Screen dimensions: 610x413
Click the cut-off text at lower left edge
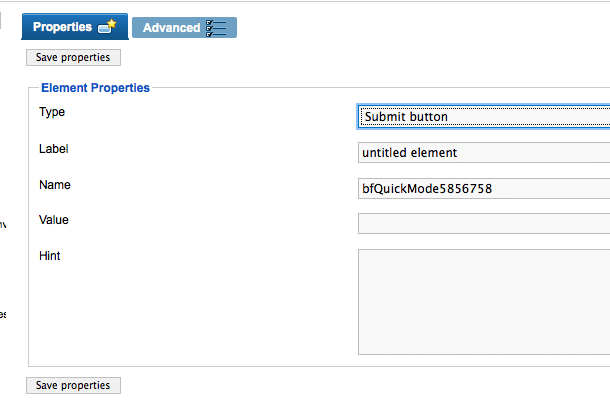coord(3,314)
